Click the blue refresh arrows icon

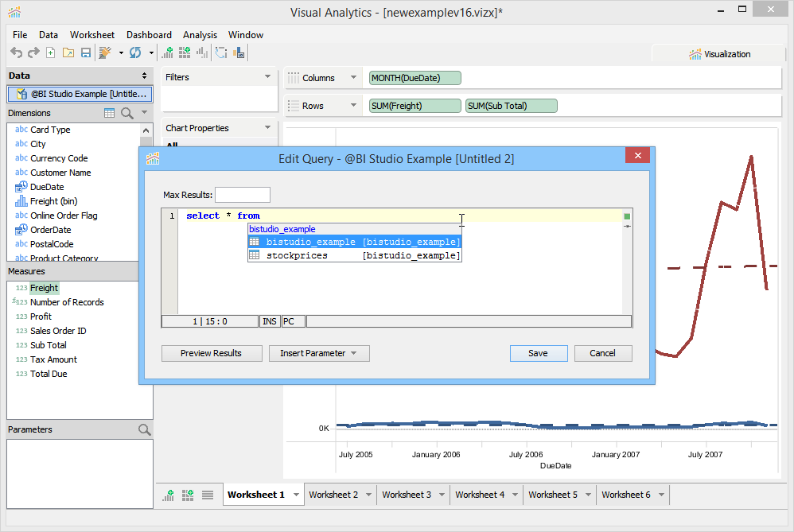click(x=135, y=53)
